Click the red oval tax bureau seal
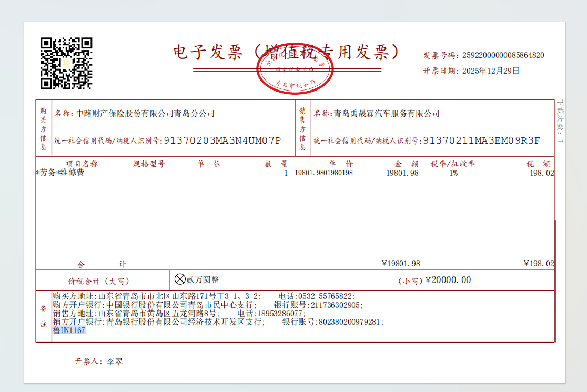587x392 pixels. point(296,71)
